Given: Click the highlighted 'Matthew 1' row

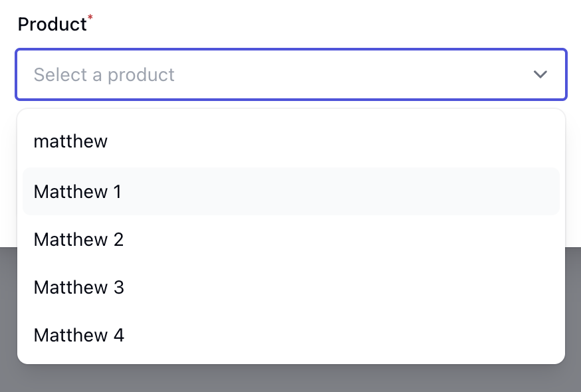Looking at the screenshot, I should coord(290,192).
